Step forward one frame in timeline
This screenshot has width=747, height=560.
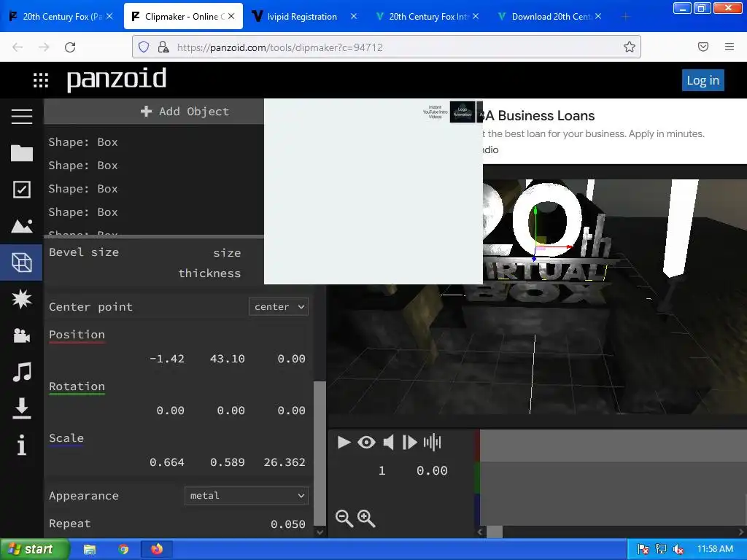point(410,443)
